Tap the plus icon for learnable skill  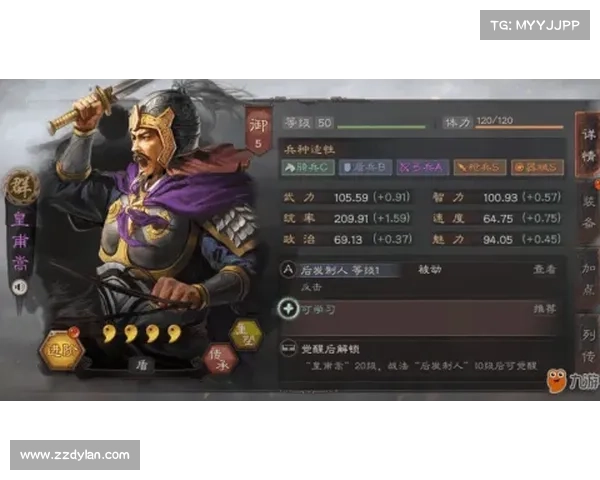(x=288, y=309)
